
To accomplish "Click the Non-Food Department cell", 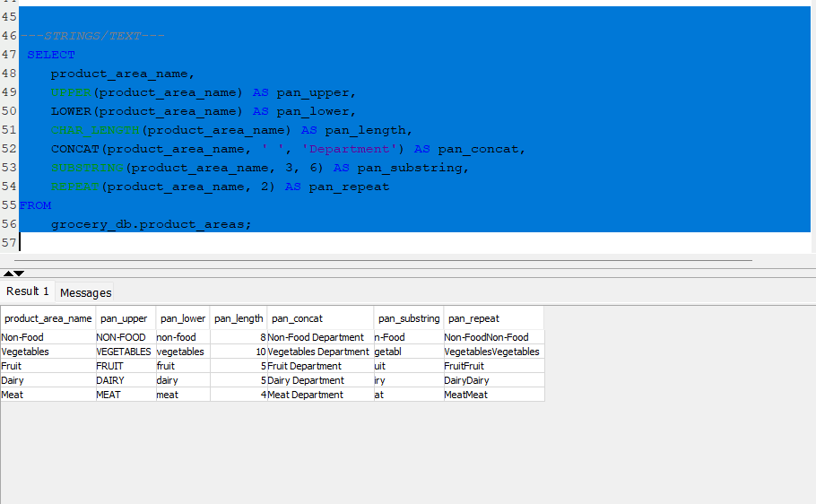I will tap(320, 337).
